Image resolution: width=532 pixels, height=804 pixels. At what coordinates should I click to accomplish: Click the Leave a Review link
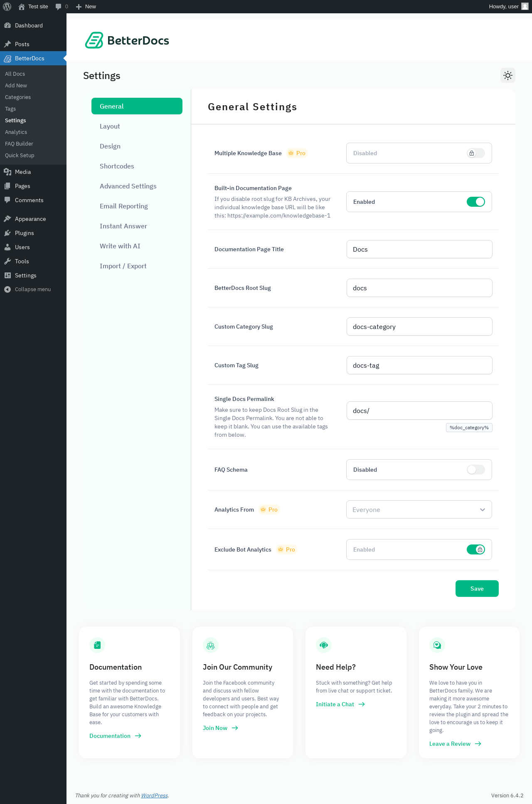[x=455, y=744]
